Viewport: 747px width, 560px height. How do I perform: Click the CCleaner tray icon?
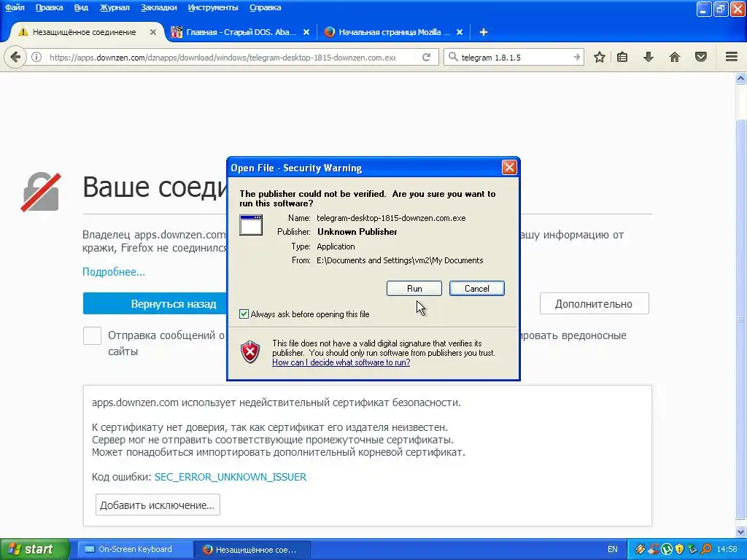point(654,550)
